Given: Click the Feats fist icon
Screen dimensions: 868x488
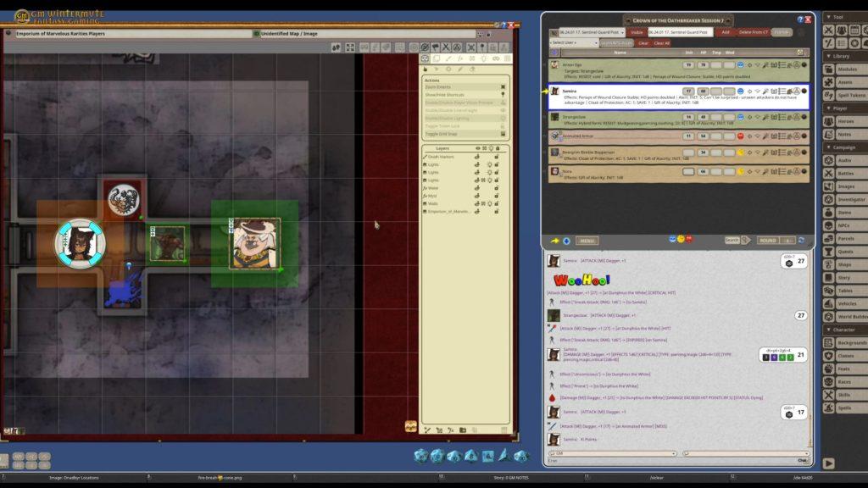Looking at the screenshot, I should [x=829, y=369].
